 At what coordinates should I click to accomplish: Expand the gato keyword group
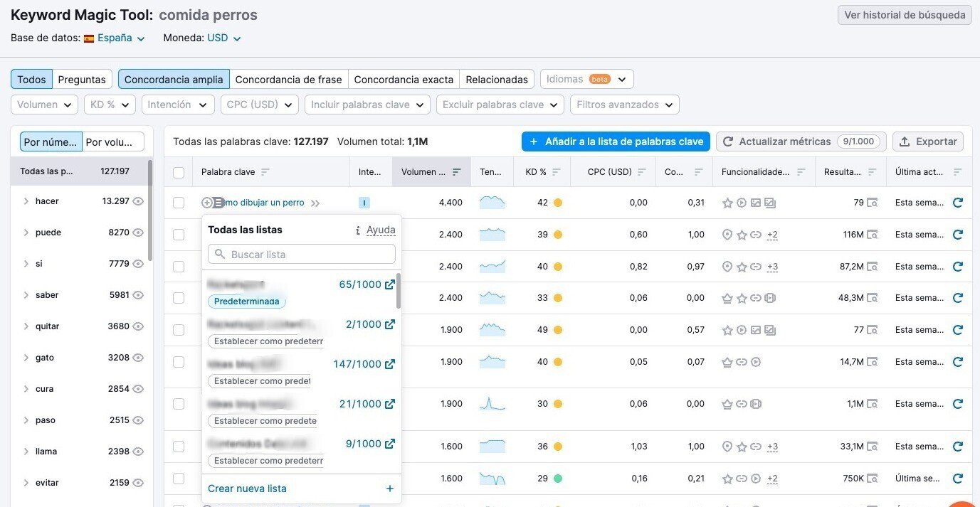click(x=26, y=358)
